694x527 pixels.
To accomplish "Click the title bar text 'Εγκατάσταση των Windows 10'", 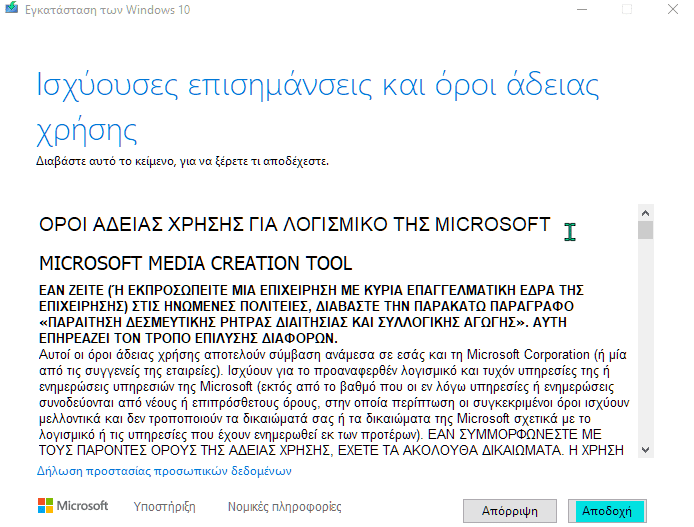I will 108,10.
